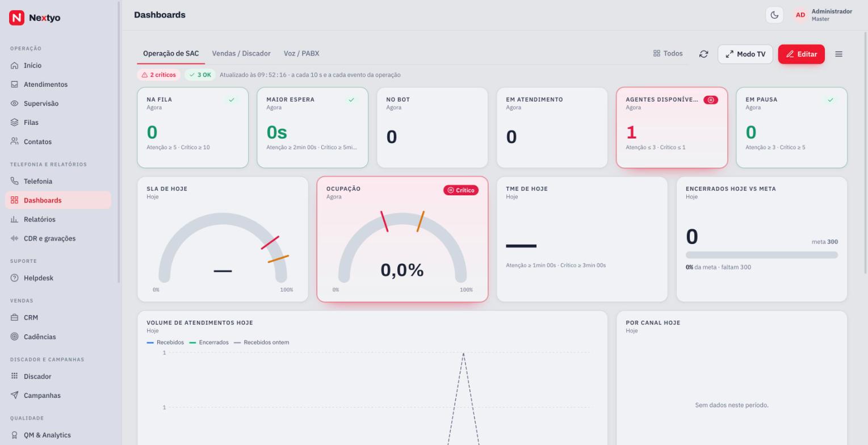Toggle the Recebidos legend series
This screenshot has width=868, height=445.
point(165,342)
